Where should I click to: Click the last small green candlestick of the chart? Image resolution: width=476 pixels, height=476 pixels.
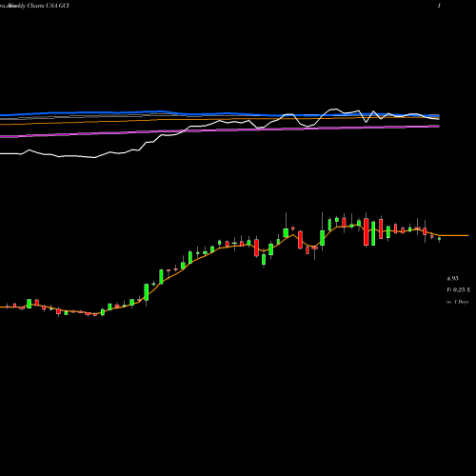439,239
